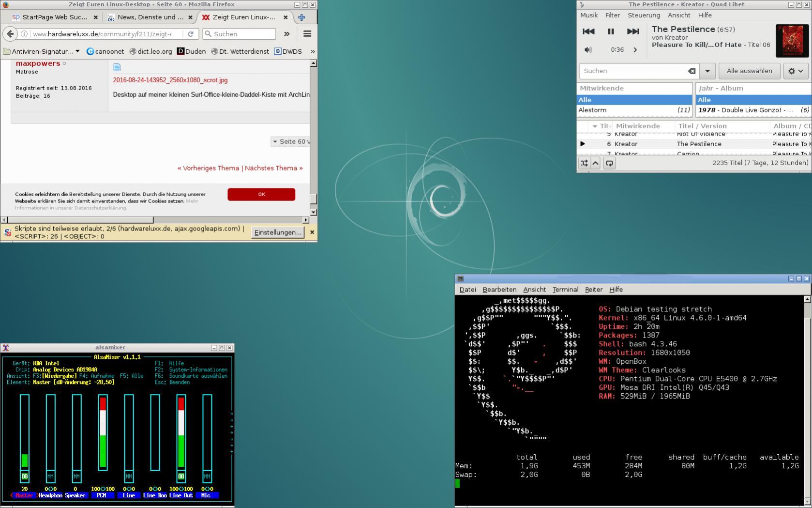Open the Steuerung menu

pos(644,15)
